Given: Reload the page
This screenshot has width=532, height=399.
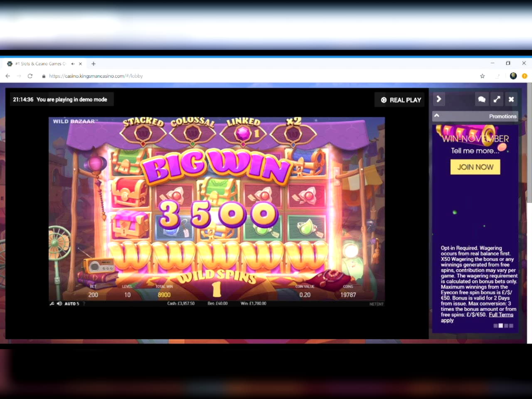Looking at the screenshot, I should 30,76.
